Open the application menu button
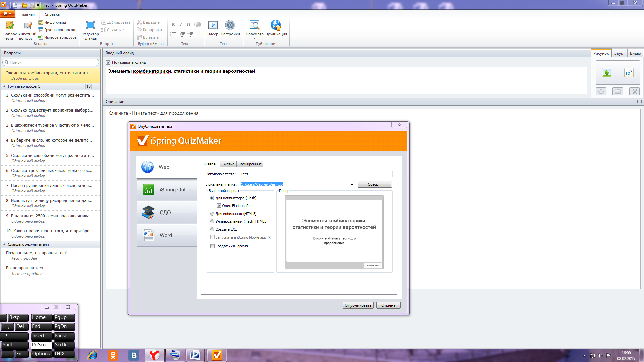This screenshot has width=644, height=362. (7, 14)
